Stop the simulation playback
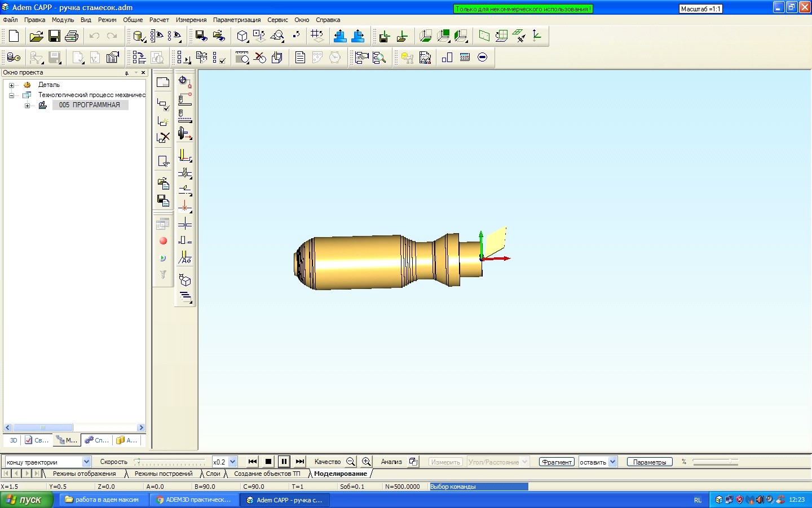Viewport: 812px width, 508px height. point(268,462)
